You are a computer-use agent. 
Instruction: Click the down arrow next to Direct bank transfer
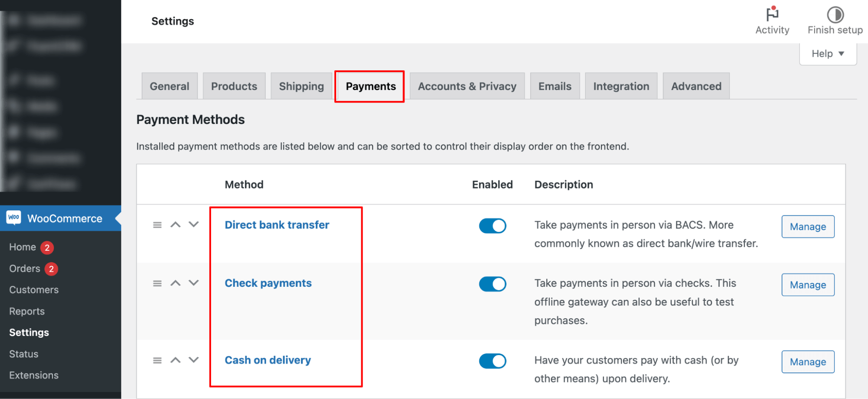(193, 225)
